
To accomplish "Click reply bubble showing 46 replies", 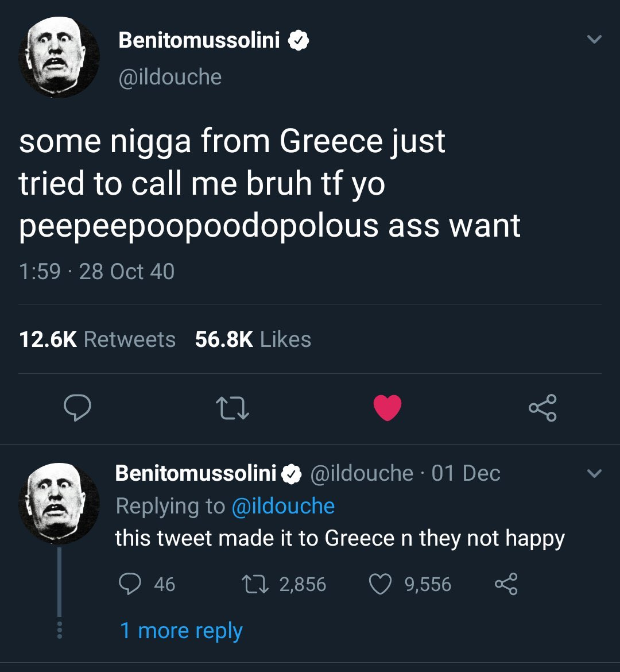I will click(129, 584).
